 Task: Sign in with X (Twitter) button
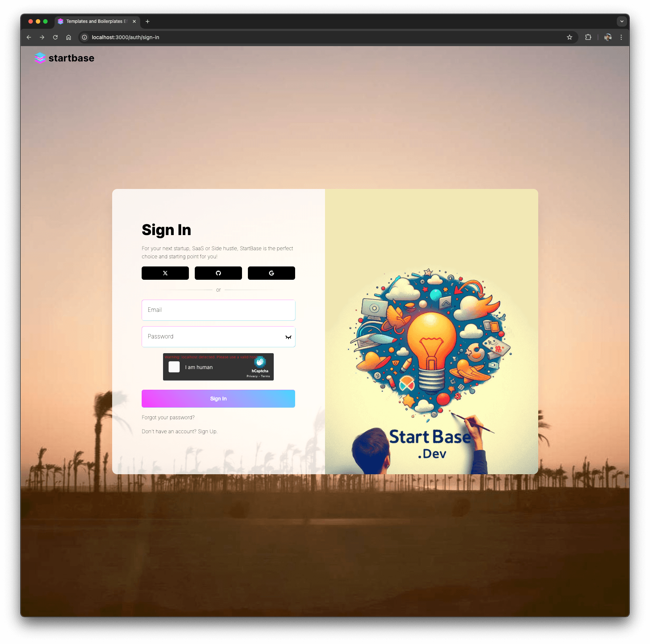point(165,273)
